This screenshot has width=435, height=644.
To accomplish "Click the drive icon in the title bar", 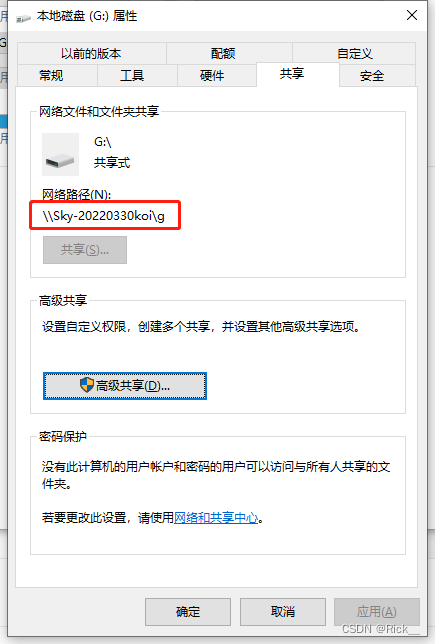I will [x=23, y=18].
